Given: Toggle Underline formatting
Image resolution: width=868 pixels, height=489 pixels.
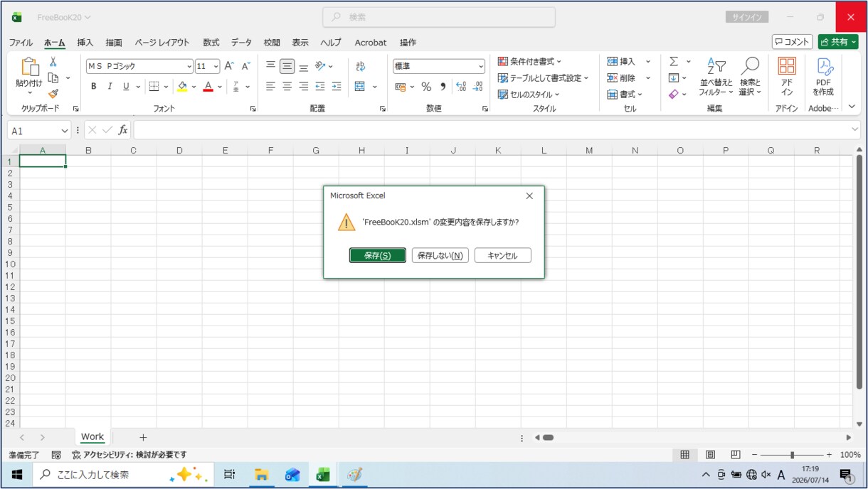Looking at the screenshot, I should click(126, 87).
